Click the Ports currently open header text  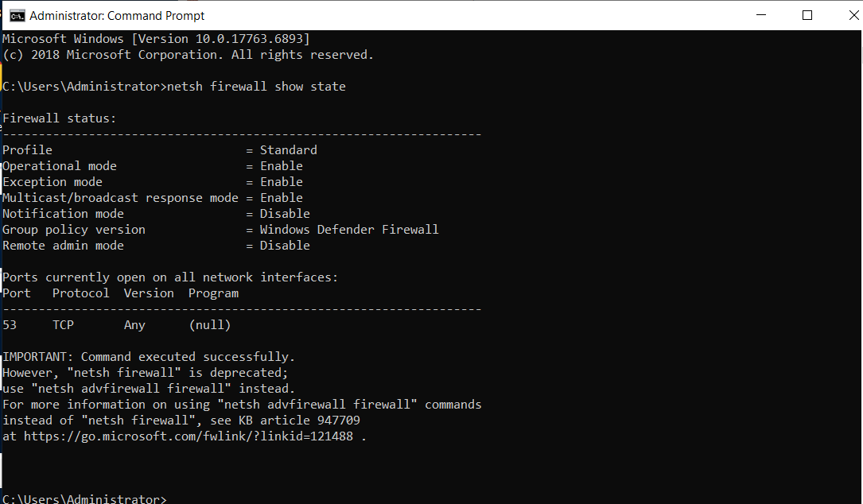tap(171, 277)
